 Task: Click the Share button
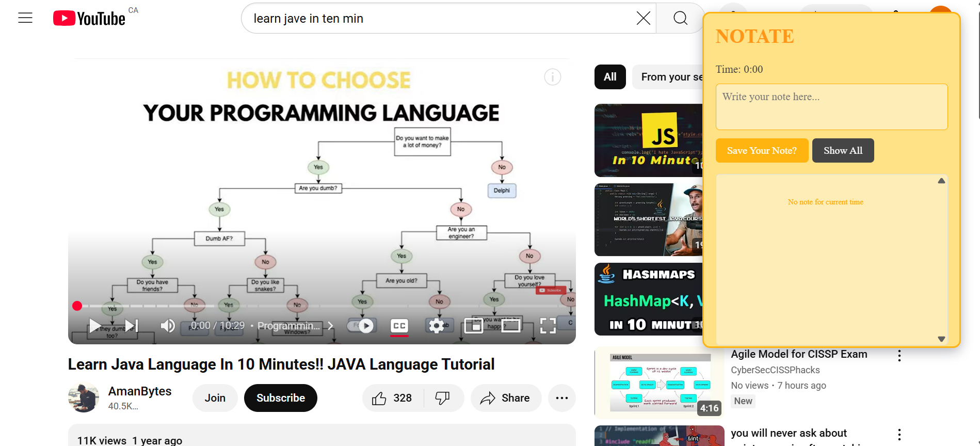tap(506, 398)
